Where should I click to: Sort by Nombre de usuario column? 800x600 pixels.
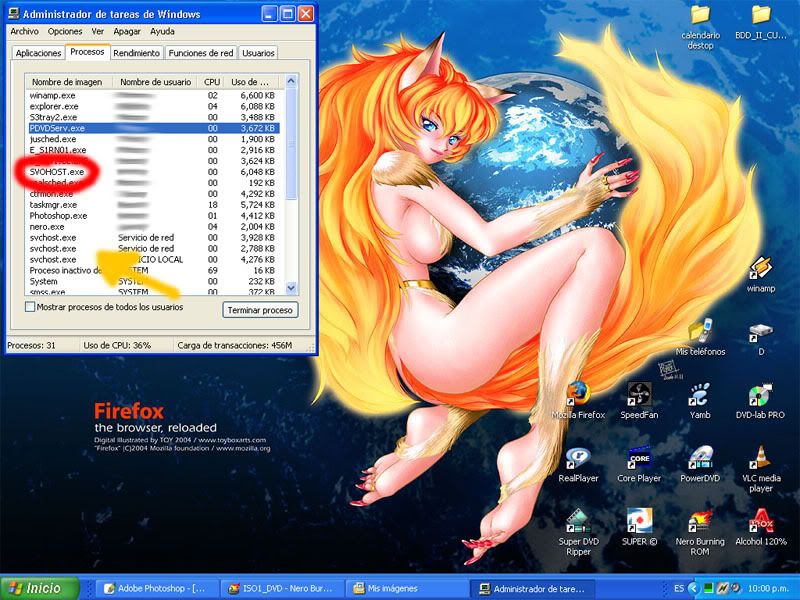(x=155, y=82)
